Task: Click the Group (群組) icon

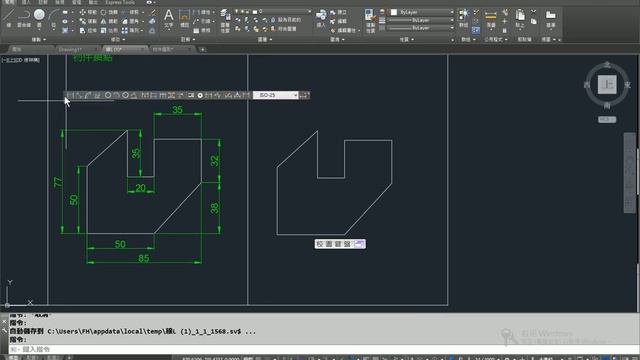Action: click(x=463, y=18)
